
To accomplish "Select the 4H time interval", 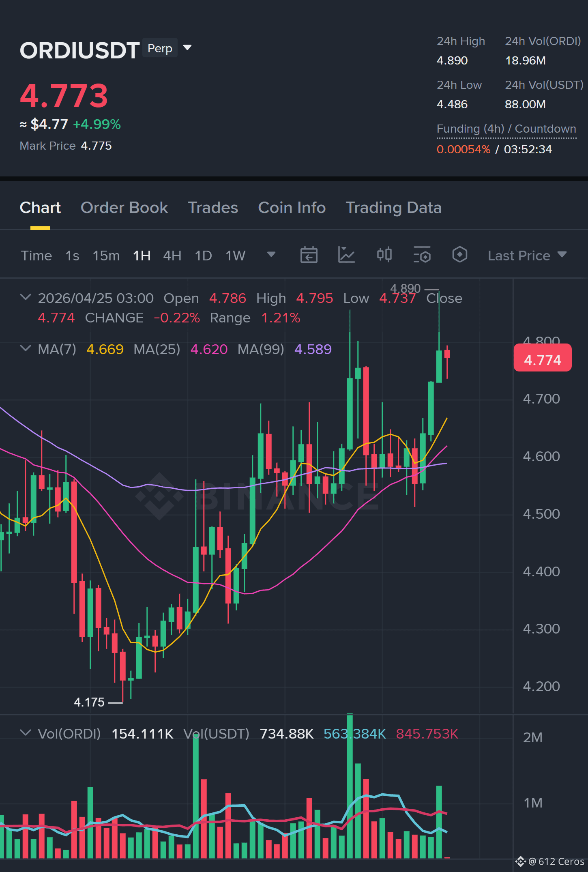I will click(172, 256).
